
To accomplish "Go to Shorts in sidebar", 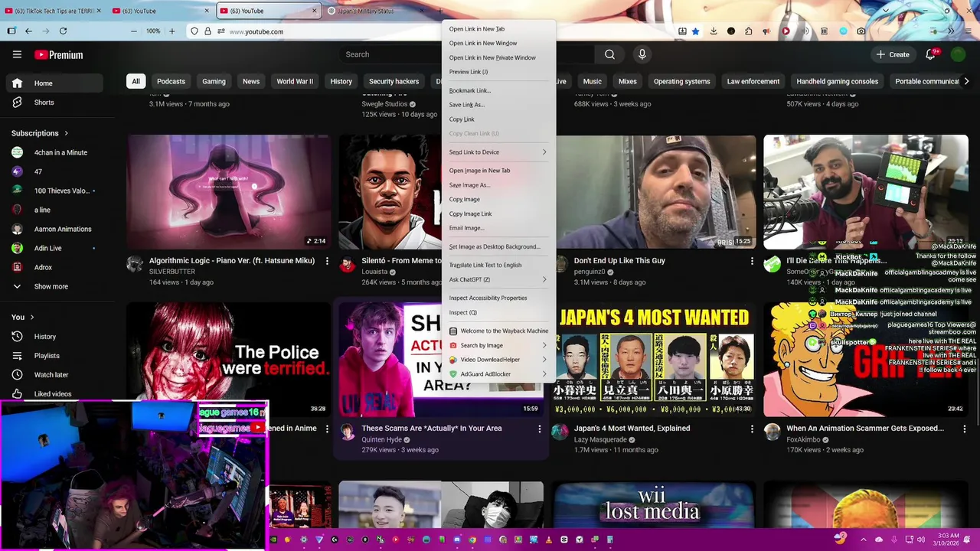I will 54,103.
